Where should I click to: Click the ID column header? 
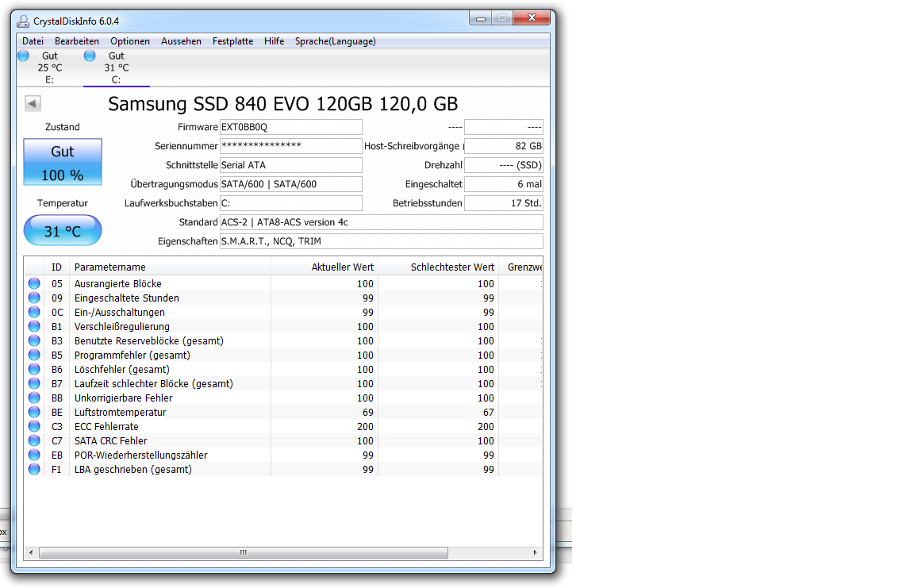[57, 267]
